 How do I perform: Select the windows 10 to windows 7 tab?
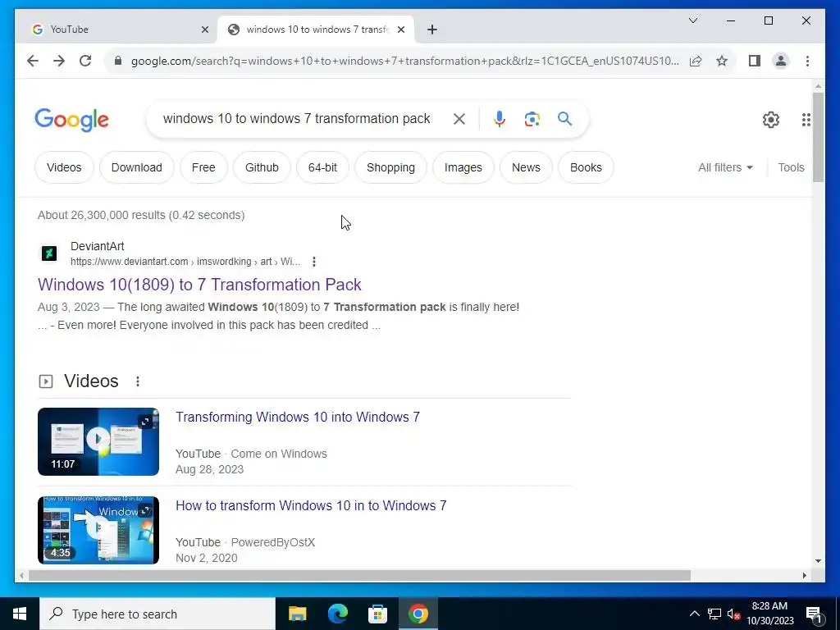click(x=316, y=30)
